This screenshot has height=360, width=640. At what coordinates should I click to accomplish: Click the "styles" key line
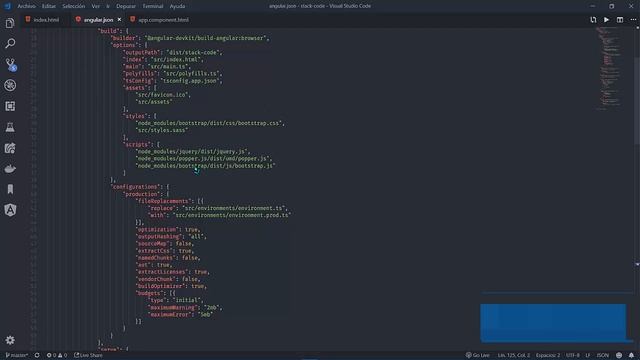coord(140,116)
